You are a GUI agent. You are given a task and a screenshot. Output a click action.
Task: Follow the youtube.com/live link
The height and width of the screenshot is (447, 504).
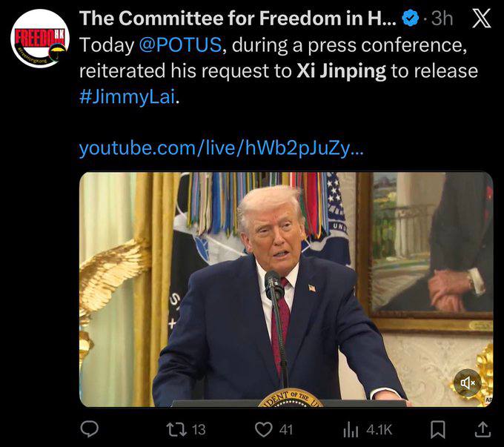pos(221,148)
